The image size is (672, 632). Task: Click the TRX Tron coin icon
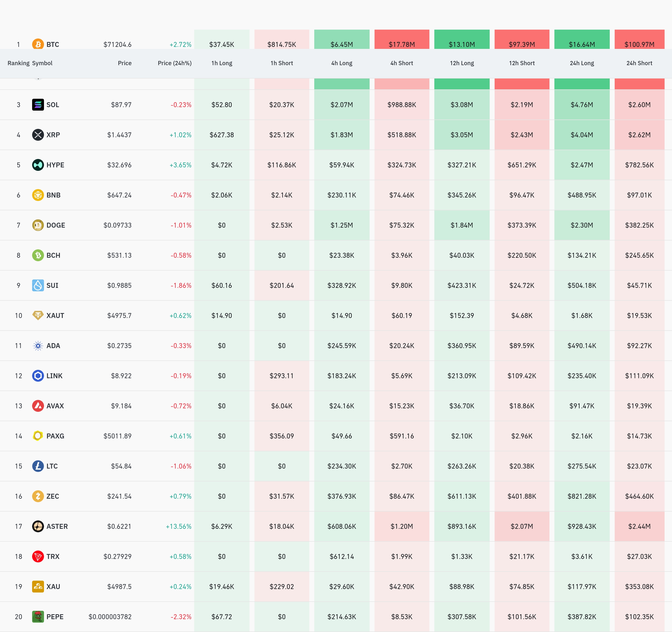click(x=38, y=556)
